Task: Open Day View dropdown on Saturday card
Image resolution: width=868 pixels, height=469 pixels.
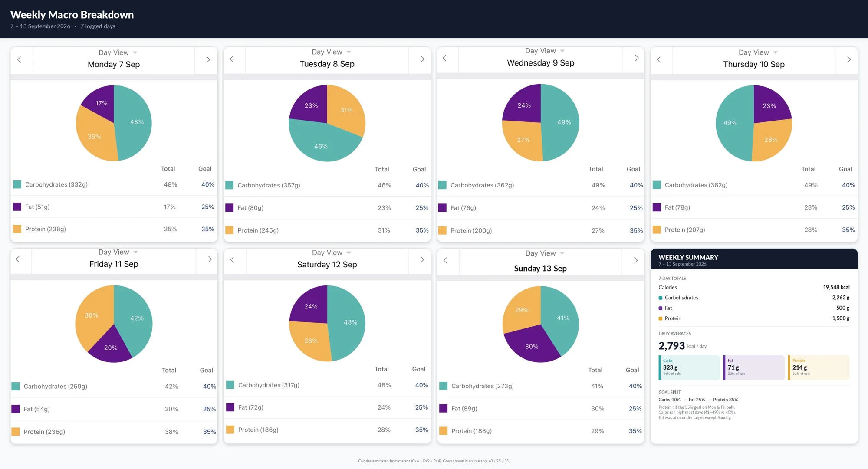Action: (x=331, y=253)
